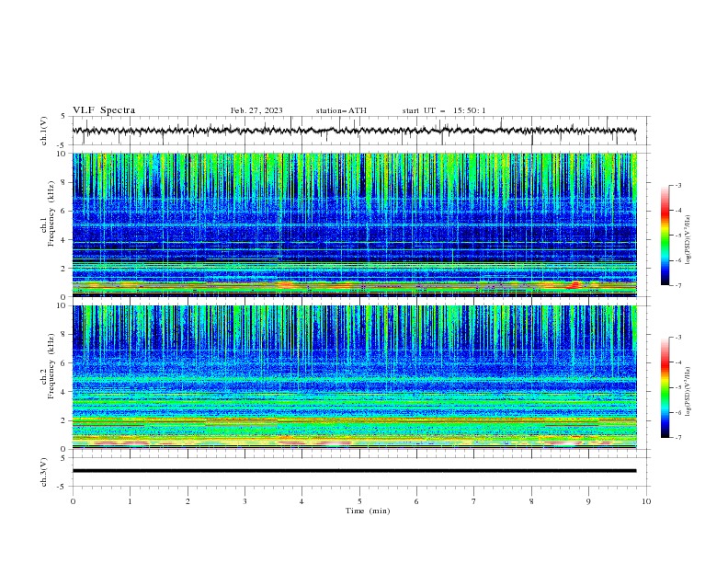Click time axis tick label "2"
Viewport: 728px width, 563px height.
point(188,501)
